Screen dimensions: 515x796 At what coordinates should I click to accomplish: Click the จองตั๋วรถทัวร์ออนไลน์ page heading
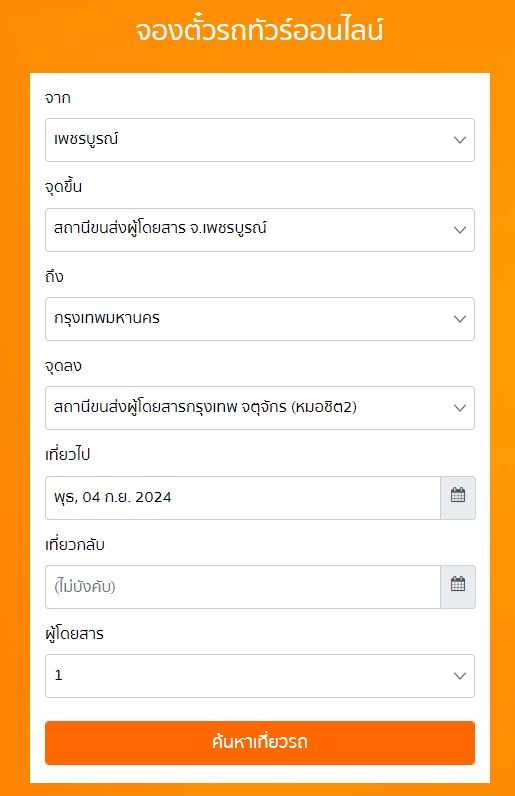[x=259, y=30]
